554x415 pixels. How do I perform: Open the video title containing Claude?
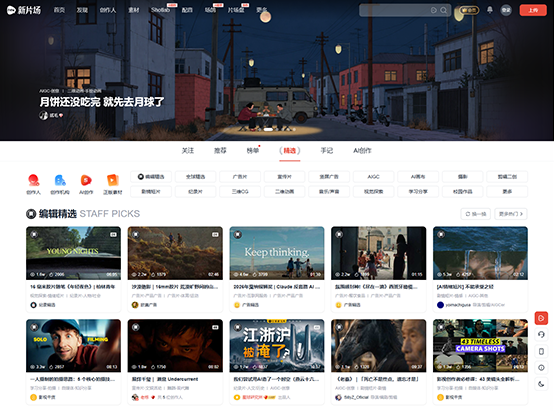tap(277, 287)
